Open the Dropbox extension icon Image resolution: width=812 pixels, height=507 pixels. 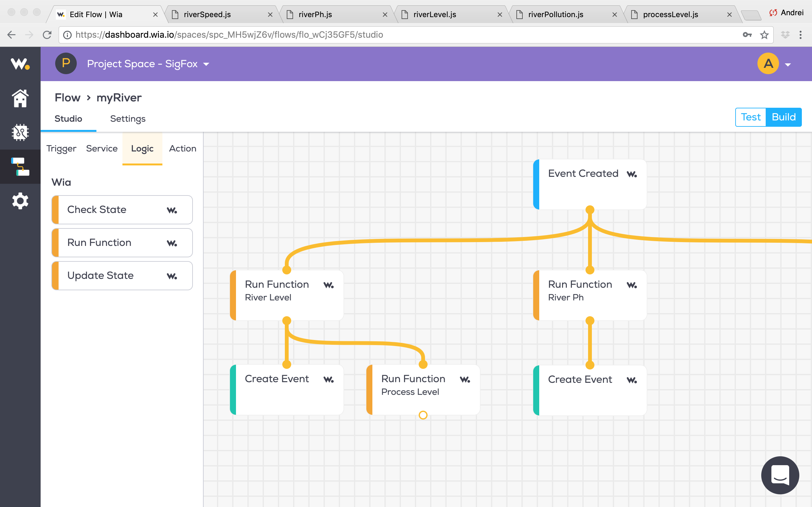tap(785, 35)
